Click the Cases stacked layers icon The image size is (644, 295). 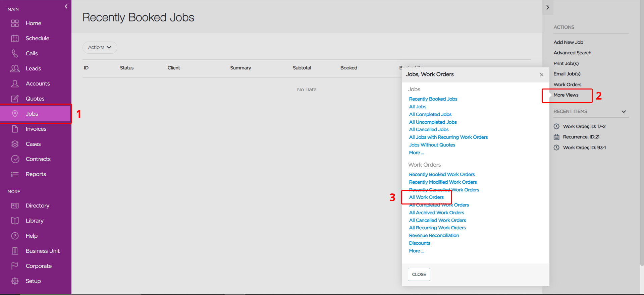click(15, 144)
